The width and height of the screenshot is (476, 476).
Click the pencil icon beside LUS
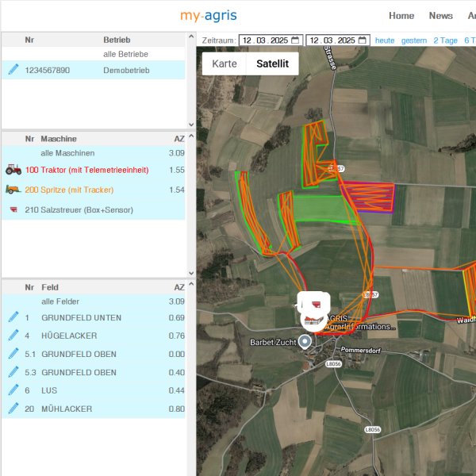[13, 390]
